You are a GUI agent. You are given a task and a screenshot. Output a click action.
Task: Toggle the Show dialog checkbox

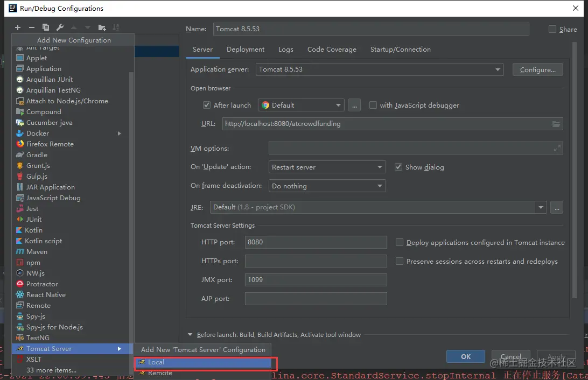(x=398, y=167)
